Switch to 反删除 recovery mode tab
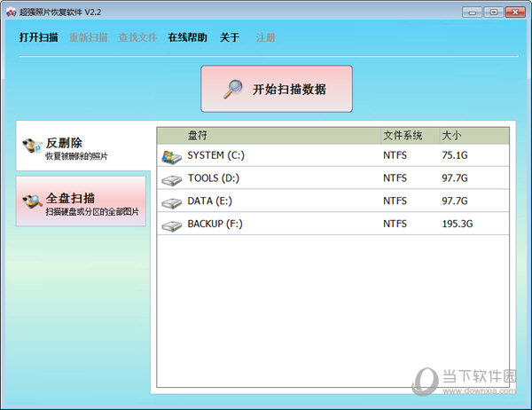 (x=82, y=148)
